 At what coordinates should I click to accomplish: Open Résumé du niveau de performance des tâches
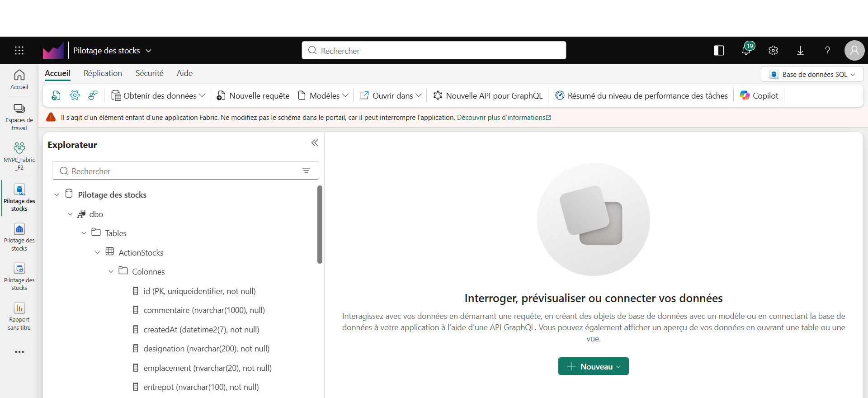(642, 95)
